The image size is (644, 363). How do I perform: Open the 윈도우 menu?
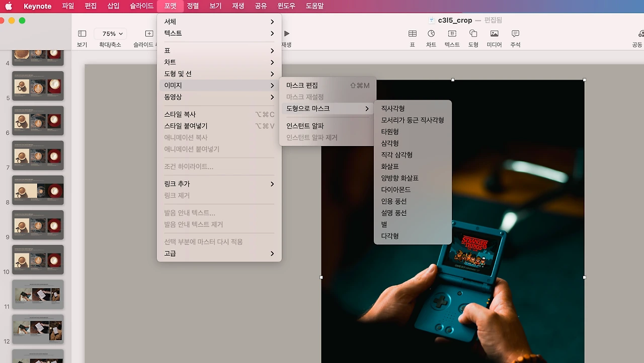pos(286,6)
